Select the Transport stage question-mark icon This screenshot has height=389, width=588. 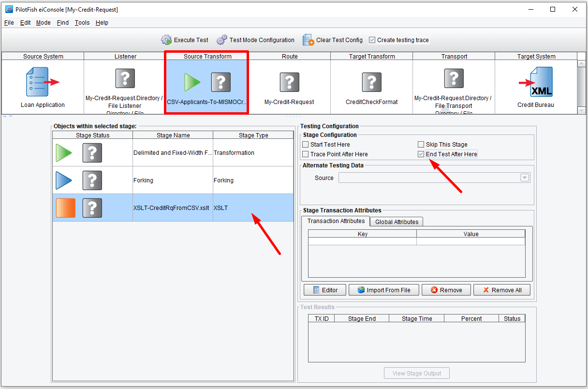pyautogui.click(x=454, y=78)
